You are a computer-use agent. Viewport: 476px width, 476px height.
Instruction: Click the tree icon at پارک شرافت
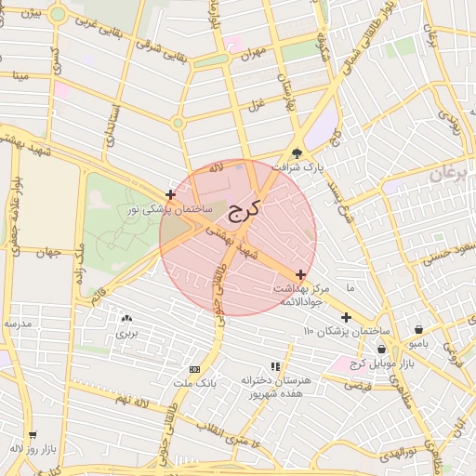click(297, 153)
